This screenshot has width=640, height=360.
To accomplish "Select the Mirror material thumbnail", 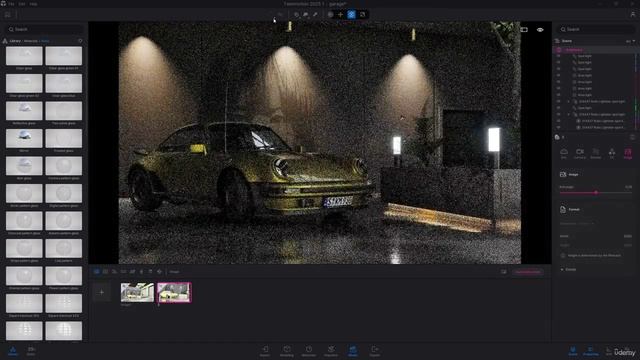I will [24, 138].
